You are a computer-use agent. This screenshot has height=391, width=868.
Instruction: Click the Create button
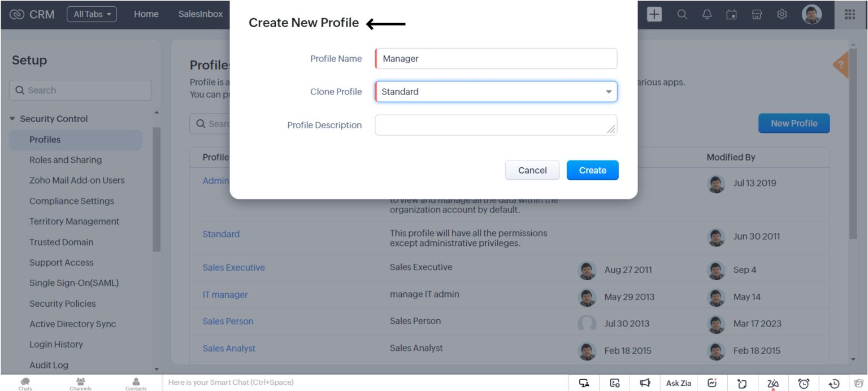592,170
